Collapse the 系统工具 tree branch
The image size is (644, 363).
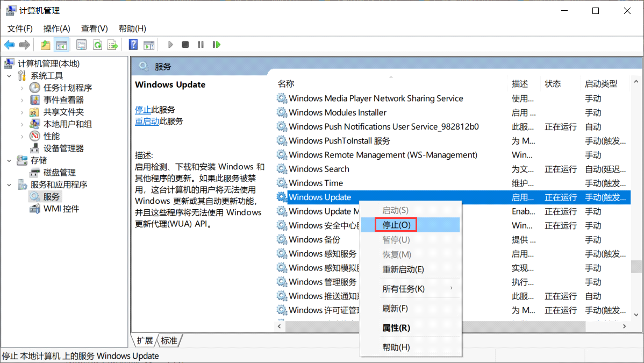point(9,75)
